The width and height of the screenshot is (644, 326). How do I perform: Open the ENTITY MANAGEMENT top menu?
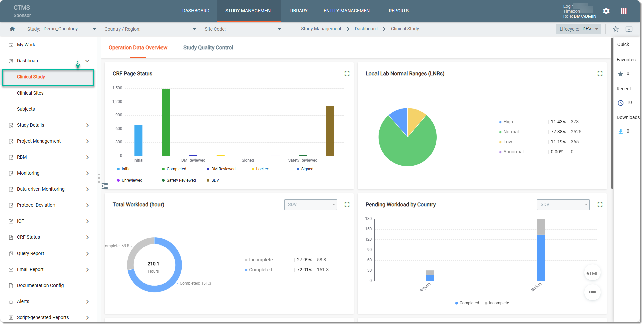[x=349, y=11]
